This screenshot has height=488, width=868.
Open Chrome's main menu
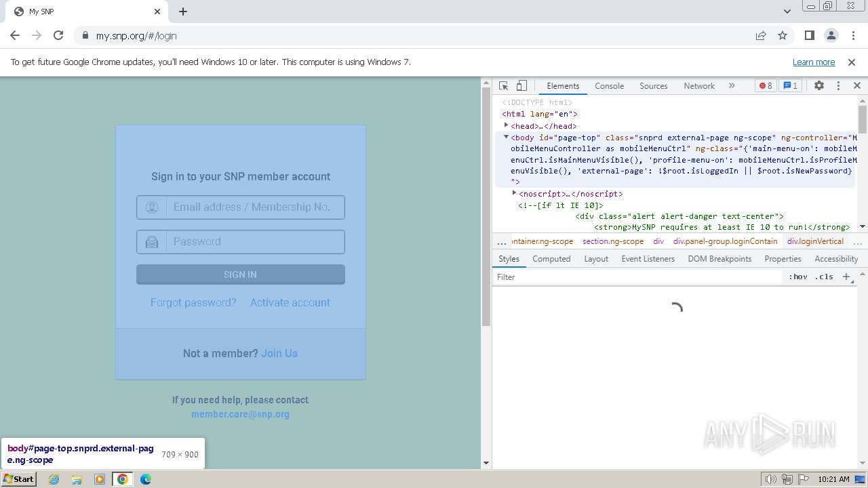852,36
